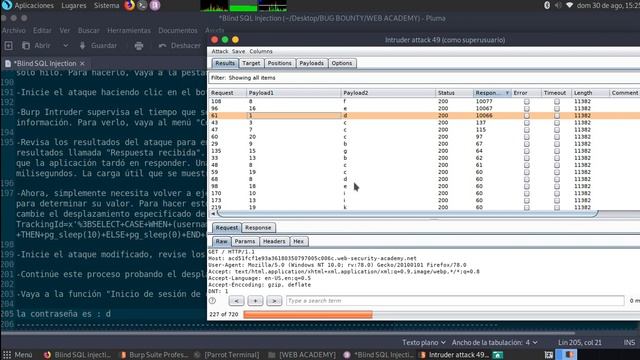
Task: Toggle Error checkbox for request 96
Action: pyautogui.click(x=527, y=109)
